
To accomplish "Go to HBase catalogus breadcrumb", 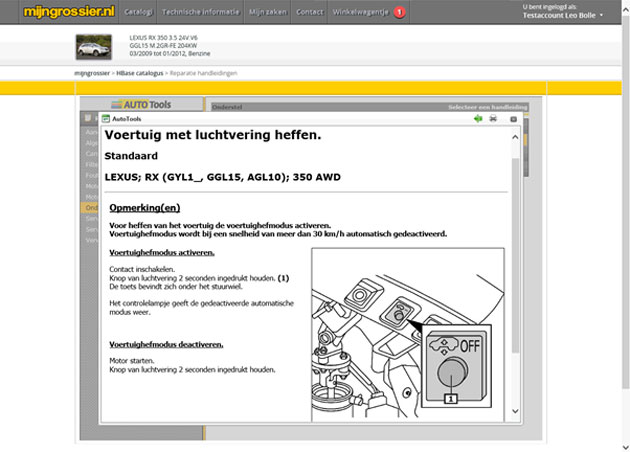I will pyautogui.click(x=140, y=73).
